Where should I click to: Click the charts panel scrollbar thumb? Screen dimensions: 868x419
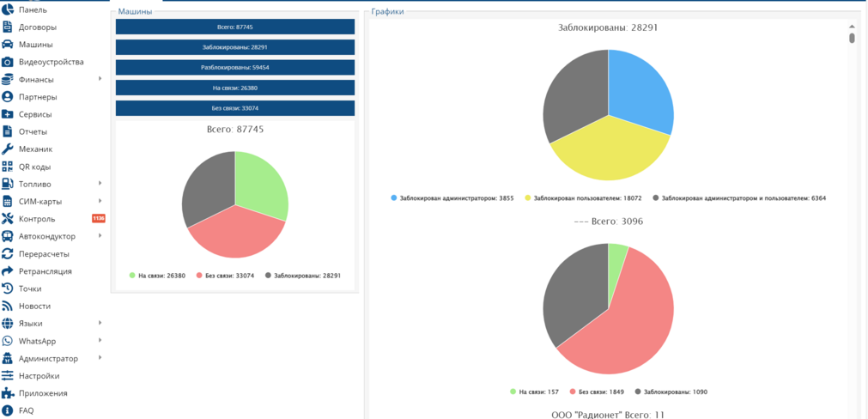click(x=852, y=38)
